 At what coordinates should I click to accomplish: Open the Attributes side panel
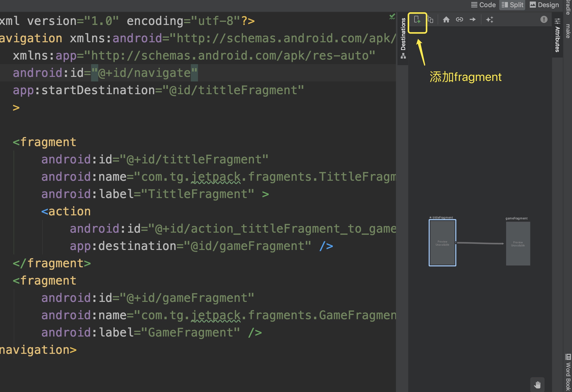coord(557,36)
